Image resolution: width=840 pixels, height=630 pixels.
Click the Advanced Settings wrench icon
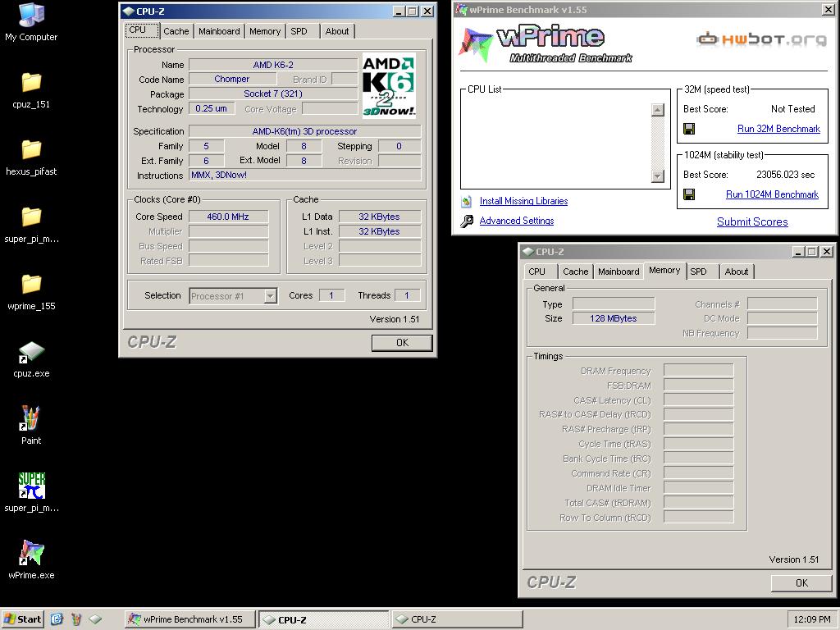(467, 221)
